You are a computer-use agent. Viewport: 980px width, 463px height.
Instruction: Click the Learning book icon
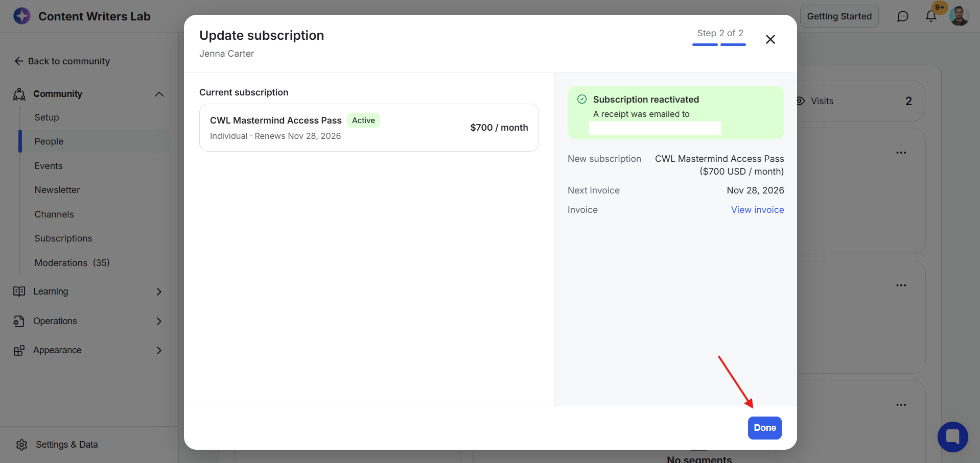[19, 291]
